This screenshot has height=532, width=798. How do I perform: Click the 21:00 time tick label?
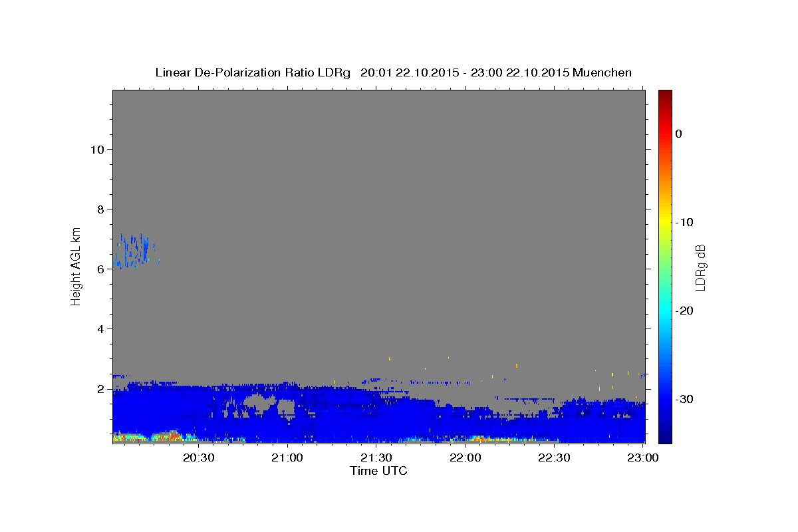(x=288, y=458)
